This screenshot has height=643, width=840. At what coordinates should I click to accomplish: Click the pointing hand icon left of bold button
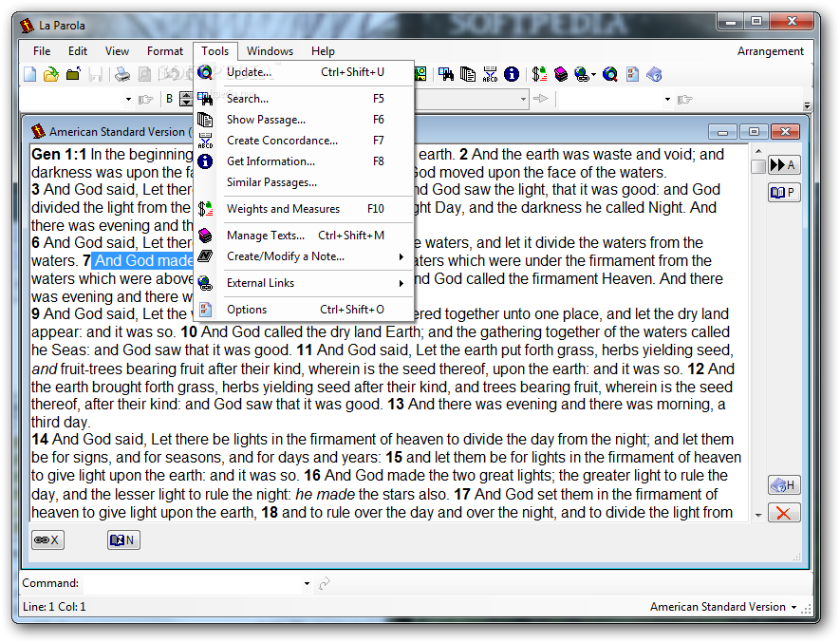coord(146,99)
